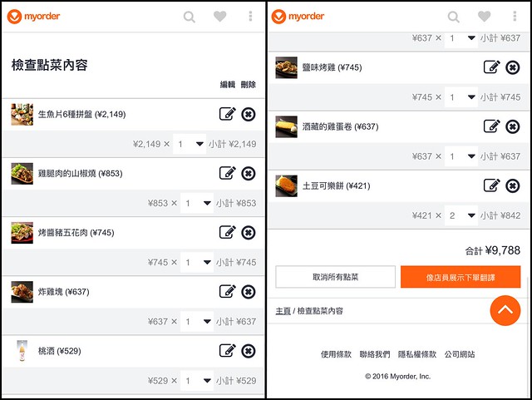Click the 生魚片6種拼盤 thumbnail
This screenshot has height=400, width=532.
[22, 114]
